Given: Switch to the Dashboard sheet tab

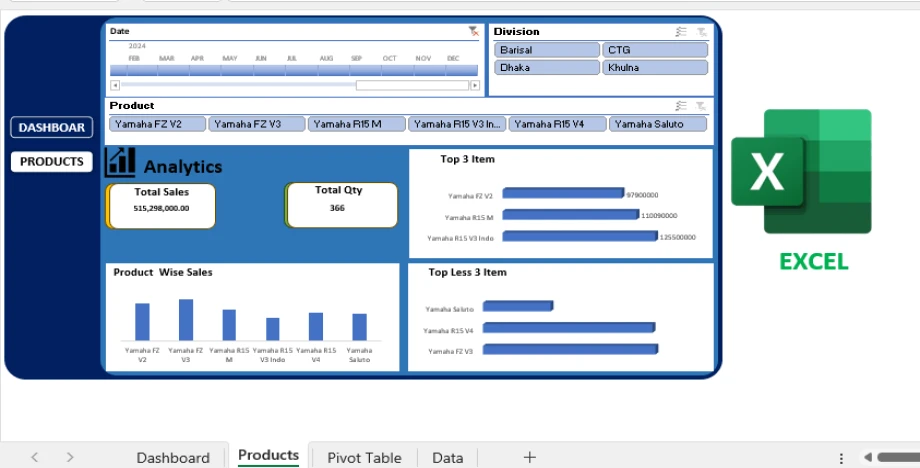Looking at the screenshot, I should 173,457.
